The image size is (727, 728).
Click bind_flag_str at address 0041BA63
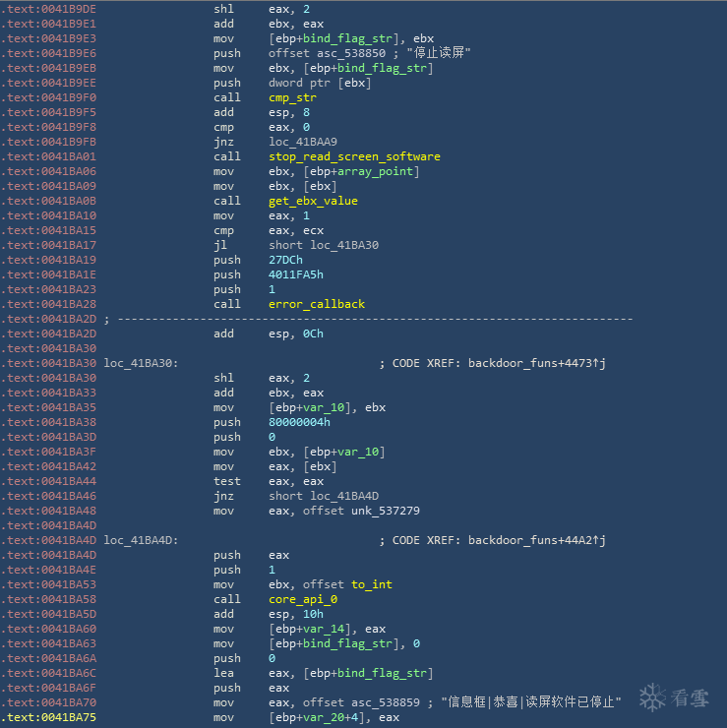point(347,644)
